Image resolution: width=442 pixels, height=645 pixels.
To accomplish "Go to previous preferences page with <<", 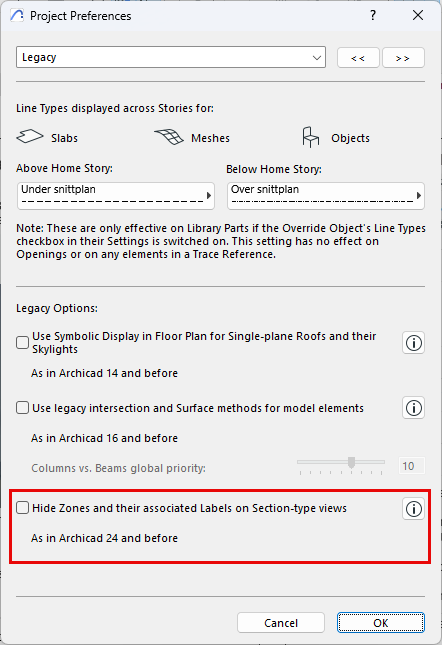I will [358, 58].
